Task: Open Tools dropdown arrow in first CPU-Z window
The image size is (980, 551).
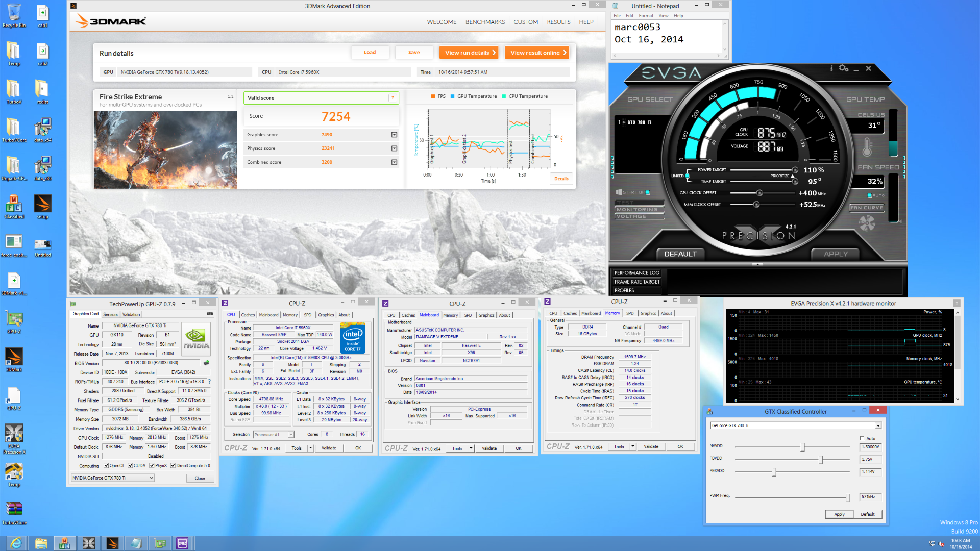Action: point(310,448)
